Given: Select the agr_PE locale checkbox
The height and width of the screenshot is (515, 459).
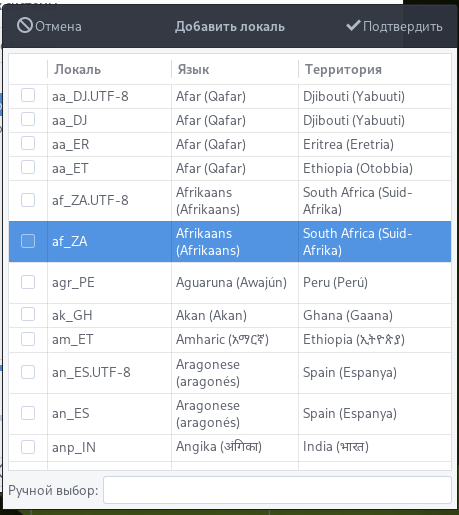Looking at the screenshot, I should coord(28,282).
